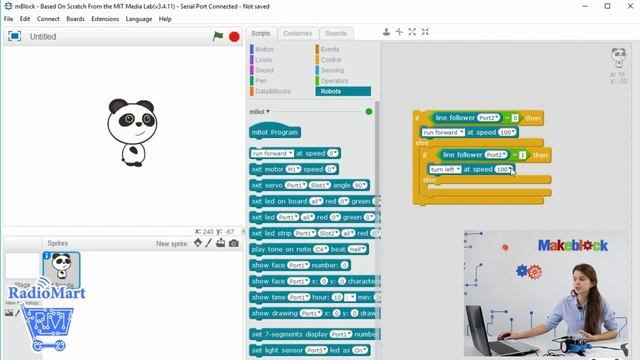
Task: Open the Connect menu
Action: [x=48, y=19]
